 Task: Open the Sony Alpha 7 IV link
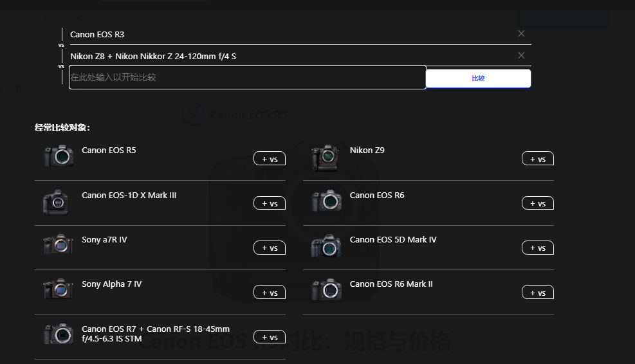point(111,284)
